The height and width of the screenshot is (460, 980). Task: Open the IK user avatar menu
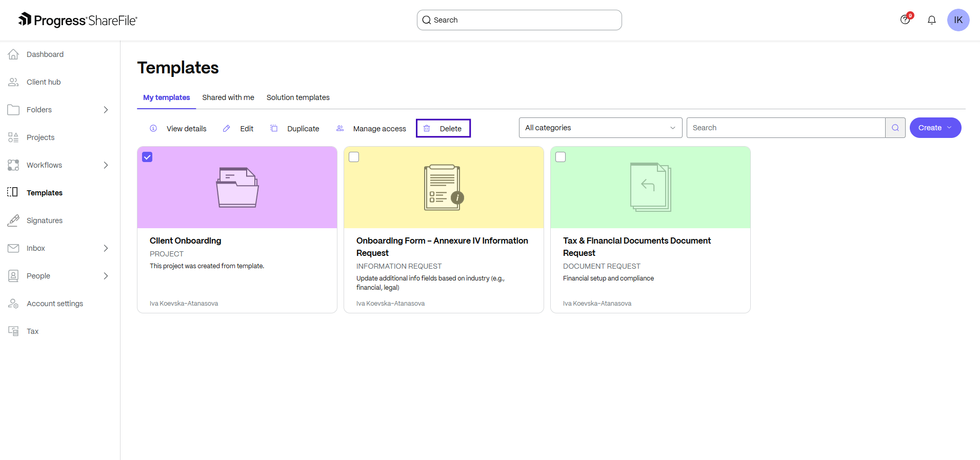point(958,20)
